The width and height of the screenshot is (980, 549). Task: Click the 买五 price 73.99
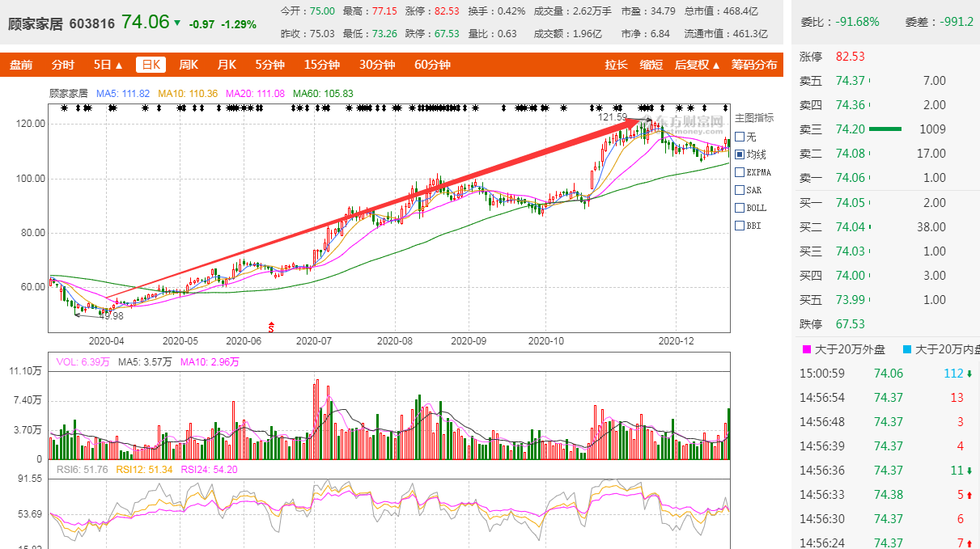[x=851, y=300]
